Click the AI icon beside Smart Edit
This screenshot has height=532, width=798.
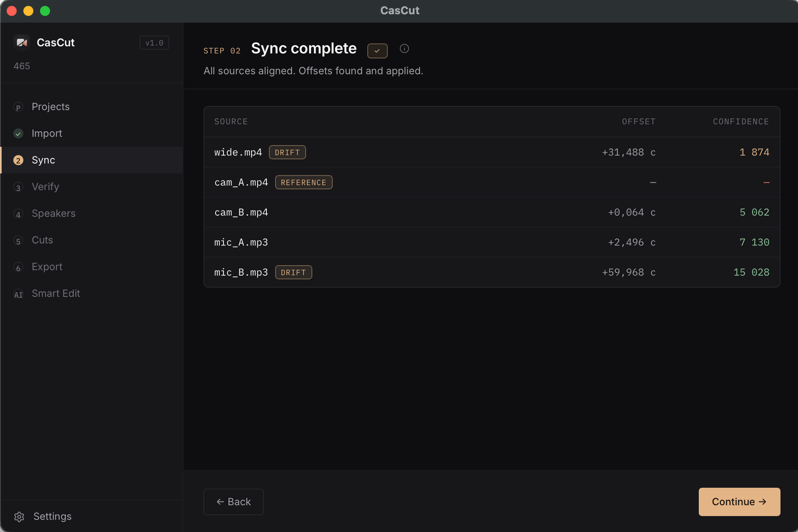[x=18, y=294]
